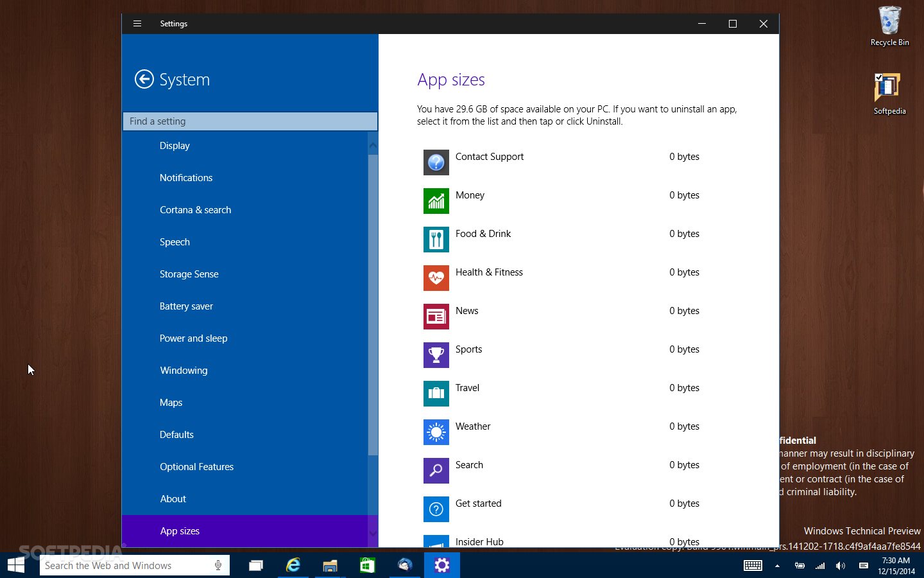
Task: Open the Recycle Bin desktop icon
Action: click(x=889, y=26)
